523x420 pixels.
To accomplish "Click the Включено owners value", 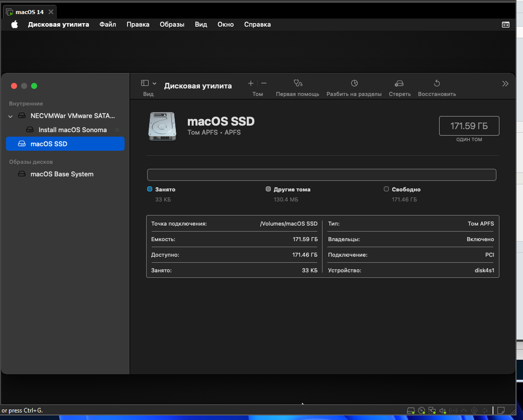I will point(480,239).
